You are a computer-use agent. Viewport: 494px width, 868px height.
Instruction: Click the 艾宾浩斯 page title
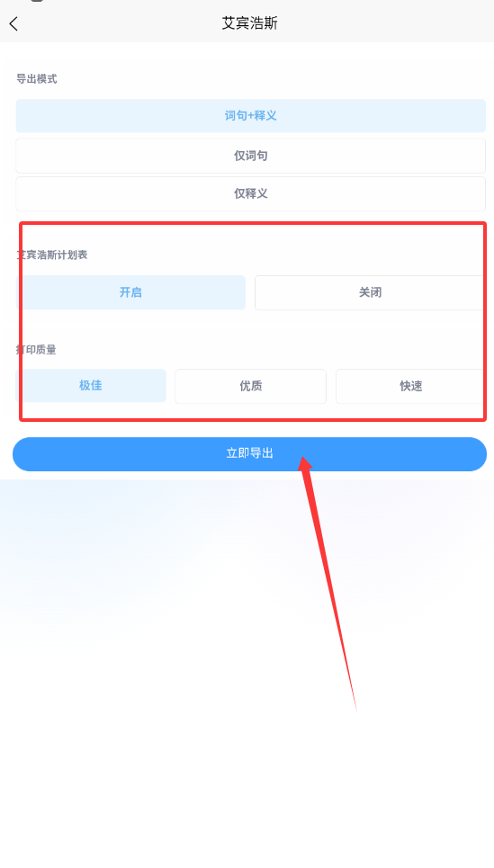(x=250, y=23)
